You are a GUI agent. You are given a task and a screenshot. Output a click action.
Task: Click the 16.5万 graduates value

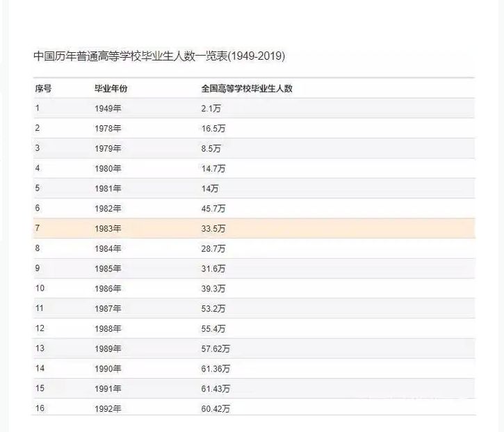[x=213, y=128]
